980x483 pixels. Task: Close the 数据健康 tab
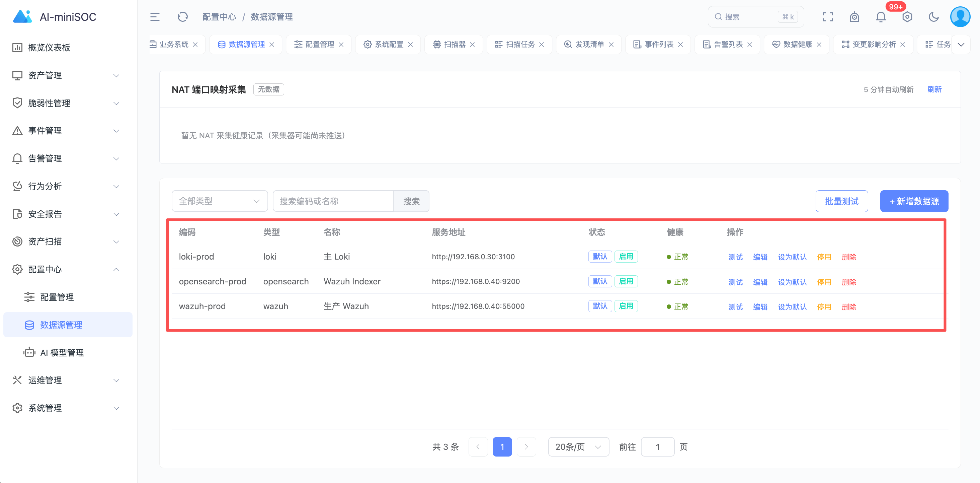coord(819,45)
